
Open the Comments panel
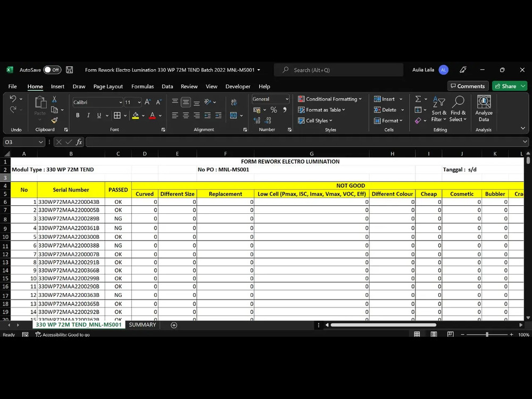tap(468, 86)
